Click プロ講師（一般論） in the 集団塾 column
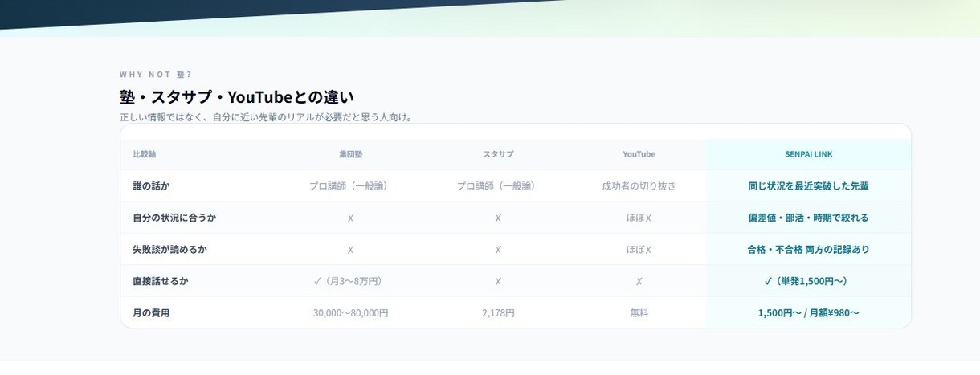The image size is (980, 375). [350, 185]
